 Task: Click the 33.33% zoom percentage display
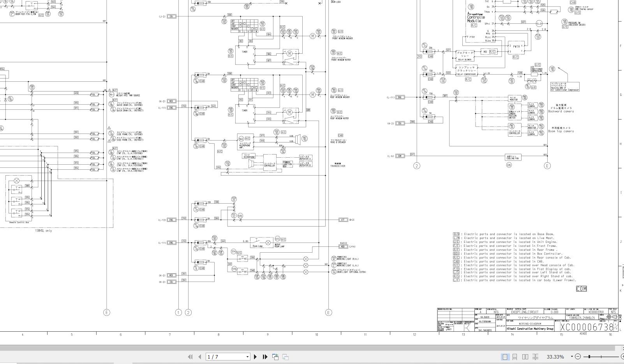(x=555, y=356)
